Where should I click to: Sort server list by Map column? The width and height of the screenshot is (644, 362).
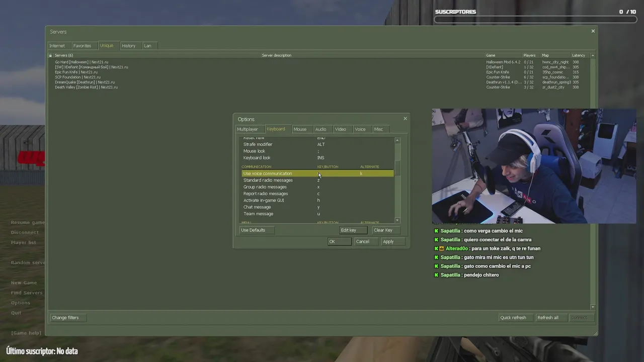555,55
